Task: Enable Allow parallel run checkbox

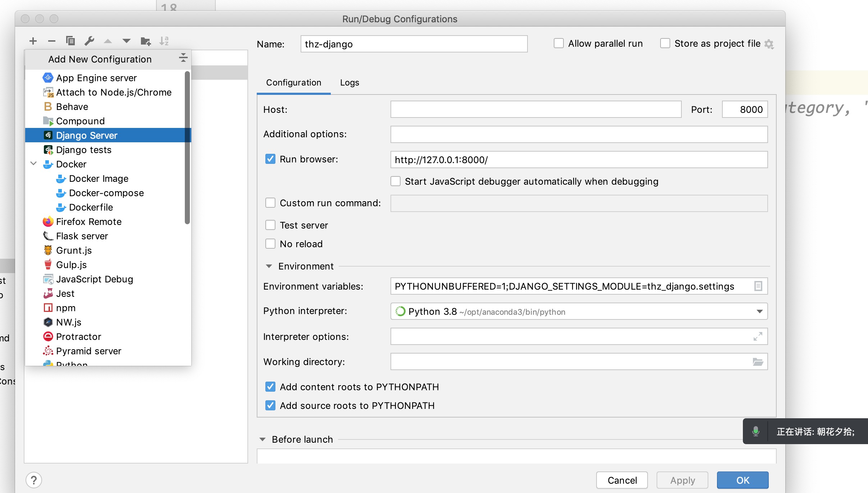Action: (558, 43)
